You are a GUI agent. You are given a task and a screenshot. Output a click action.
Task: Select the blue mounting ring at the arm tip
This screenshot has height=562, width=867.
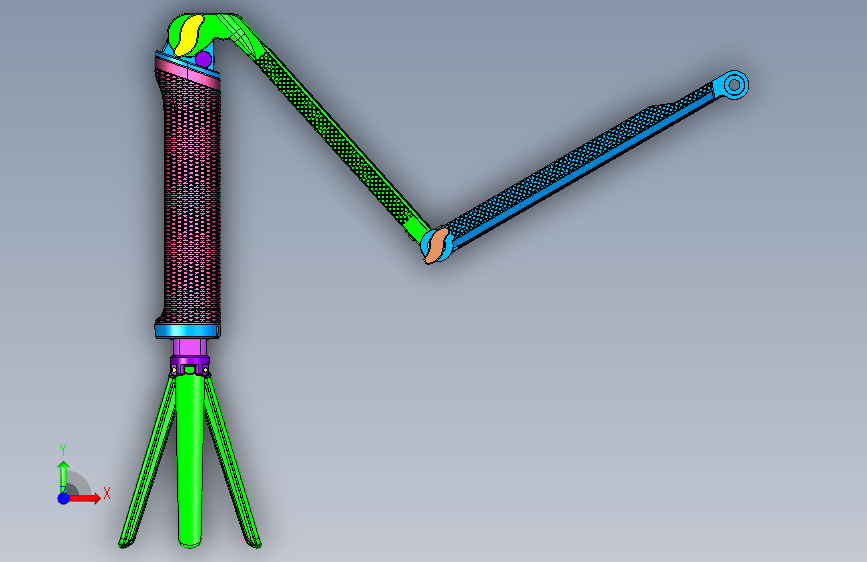734,85
